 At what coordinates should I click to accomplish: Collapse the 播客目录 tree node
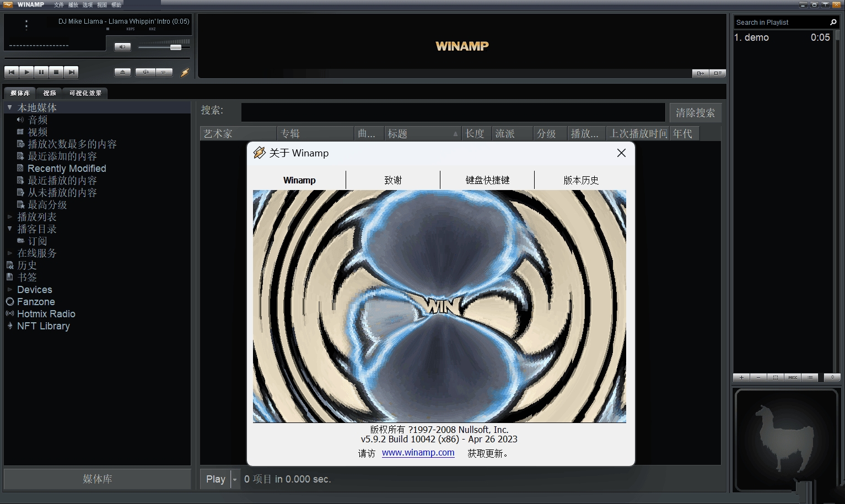click(9, 229)
